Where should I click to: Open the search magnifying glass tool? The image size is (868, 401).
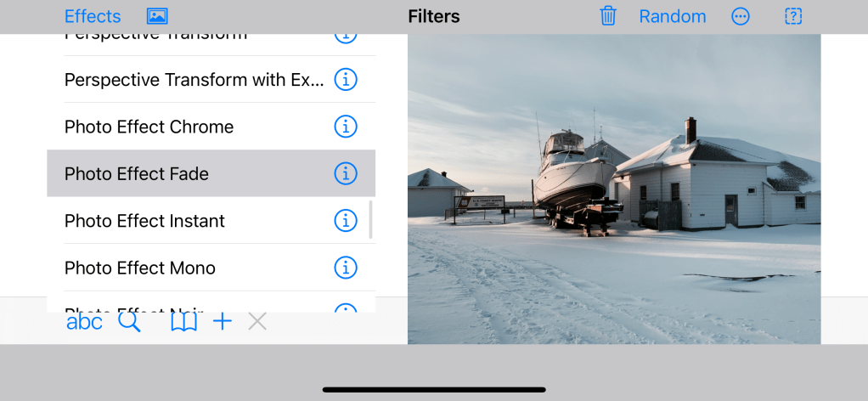click(x=129, y=321)
